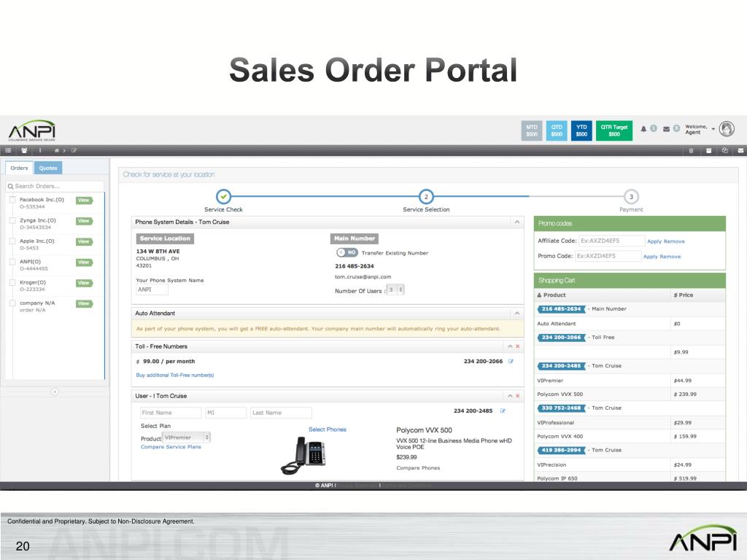Click the completed Service Check step
This screenshot has width=747, height=560.
[223, 196]
